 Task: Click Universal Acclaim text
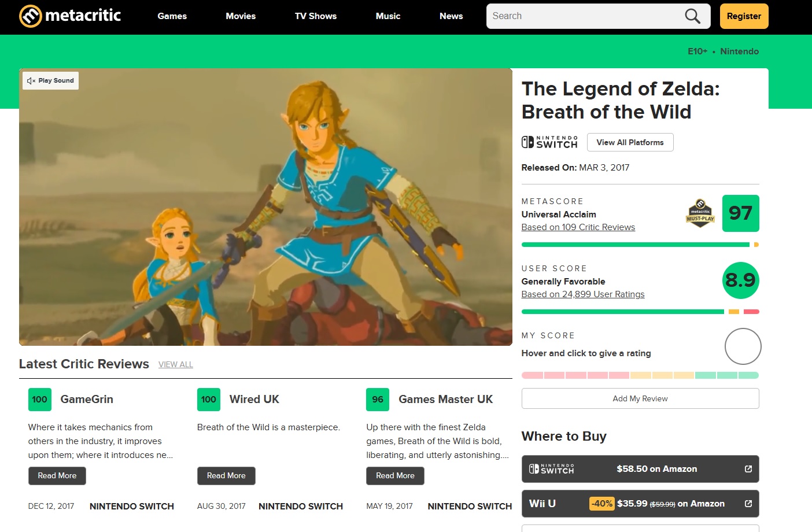click(x=559, y=215)
